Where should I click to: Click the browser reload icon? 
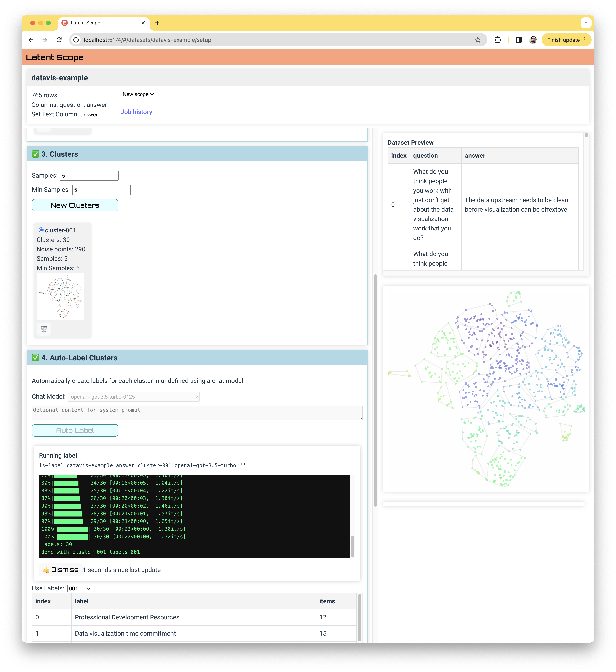click(x=59, y=40)
